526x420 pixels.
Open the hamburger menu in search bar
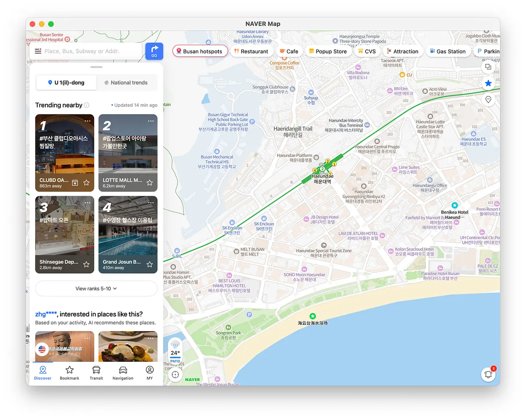tap(38, 51)
